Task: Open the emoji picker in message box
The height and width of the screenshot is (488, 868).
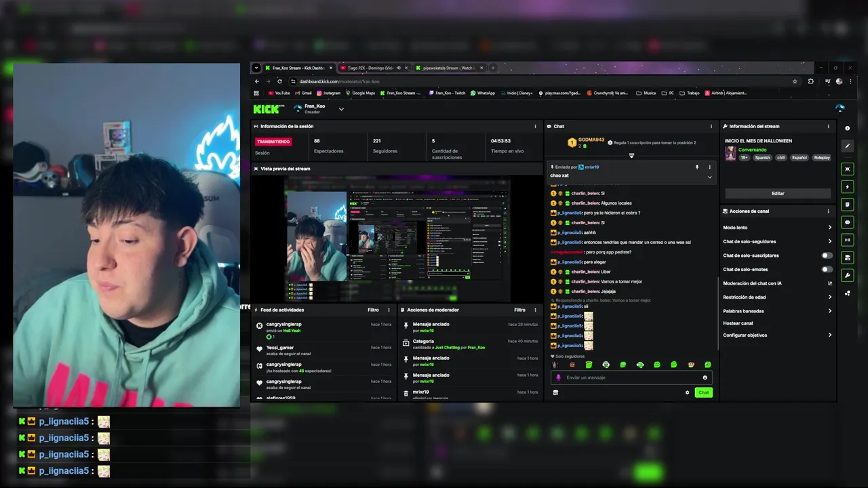Action: [x=705, y=378]
